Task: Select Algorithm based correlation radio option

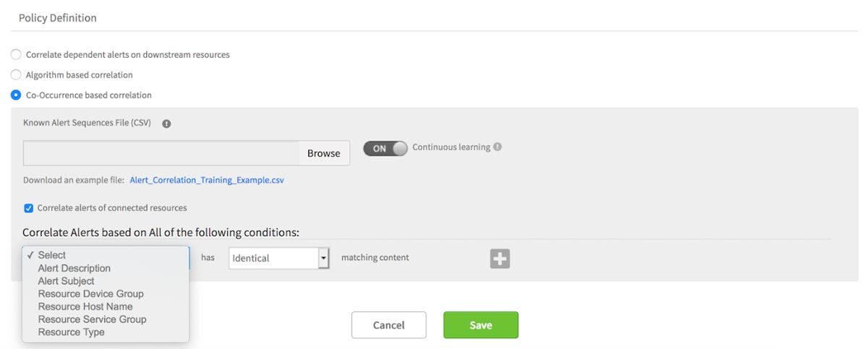Action: tap(16, 74)
